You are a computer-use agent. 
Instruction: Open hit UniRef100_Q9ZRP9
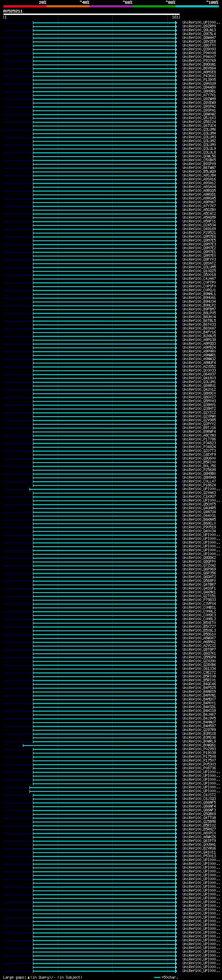pyautogui.click(x=199, y=26)
